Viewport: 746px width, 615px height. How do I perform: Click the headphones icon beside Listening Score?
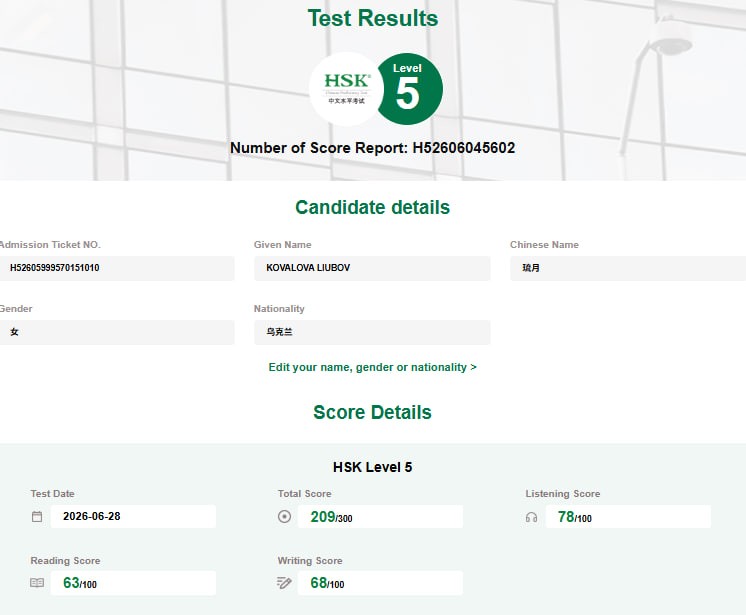[x=531, y=517]
